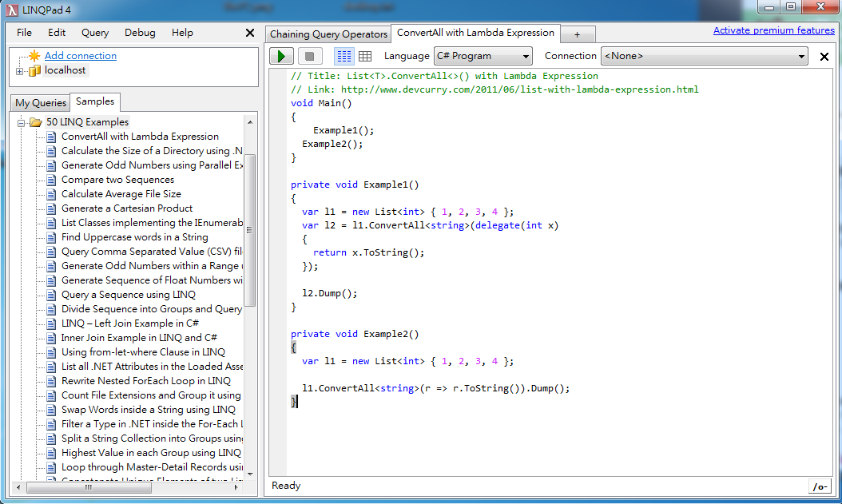Select the 50 LINQ Examples folder icon
This screenshot has height=504, width=842.
36,122
